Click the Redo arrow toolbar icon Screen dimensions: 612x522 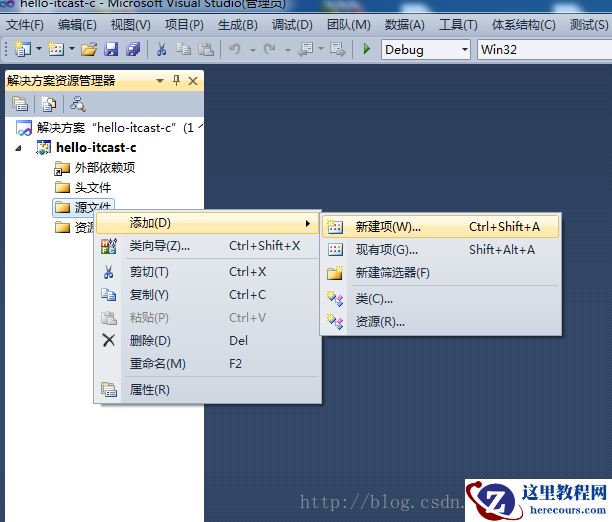tap(270, 50)
